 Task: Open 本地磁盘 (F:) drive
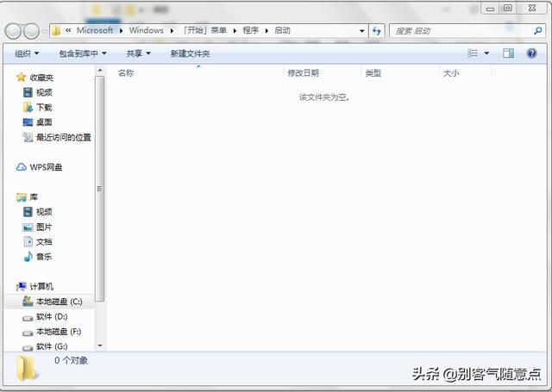(x=52, y=331)
